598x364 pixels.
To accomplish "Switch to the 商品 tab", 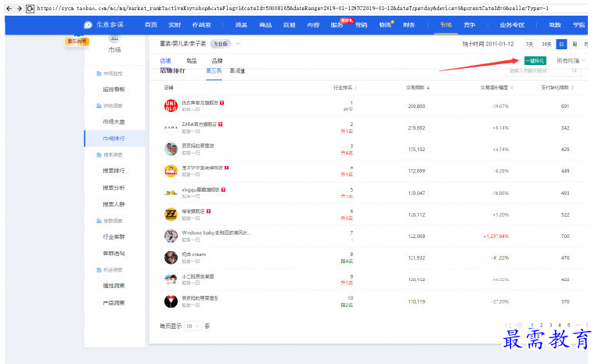I will coord(191,60).
